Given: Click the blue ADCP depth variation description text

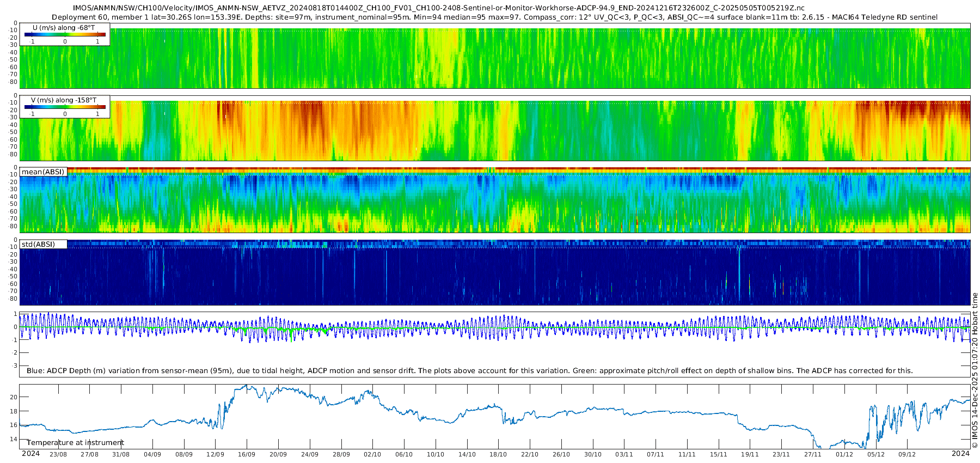Looking at the screenshot, I should [x=469, y=371].
